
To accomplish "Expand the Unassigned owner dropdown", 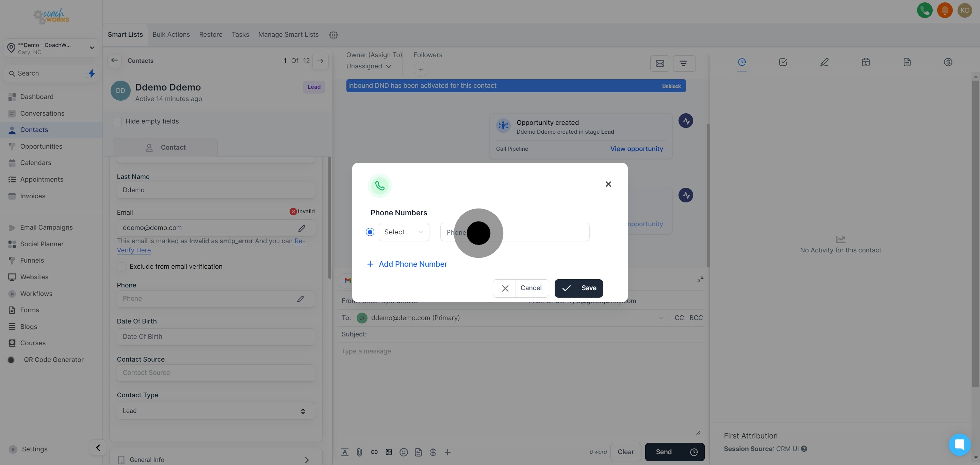I will (x=369, y=66).
